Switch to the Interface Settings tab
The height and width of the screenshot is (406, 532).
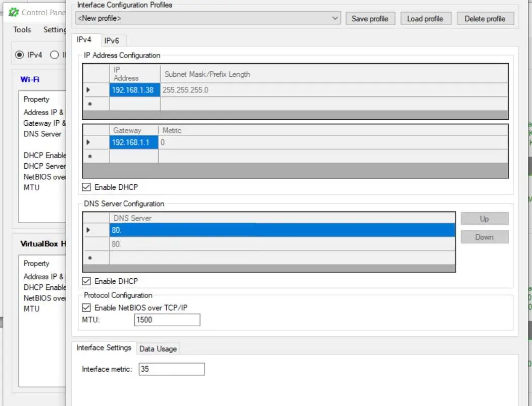click(104, 347)
